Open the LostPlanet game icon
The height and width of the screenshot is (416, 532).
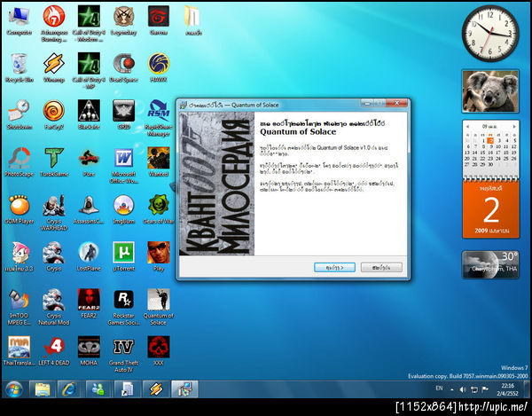[x=89, y=257]
